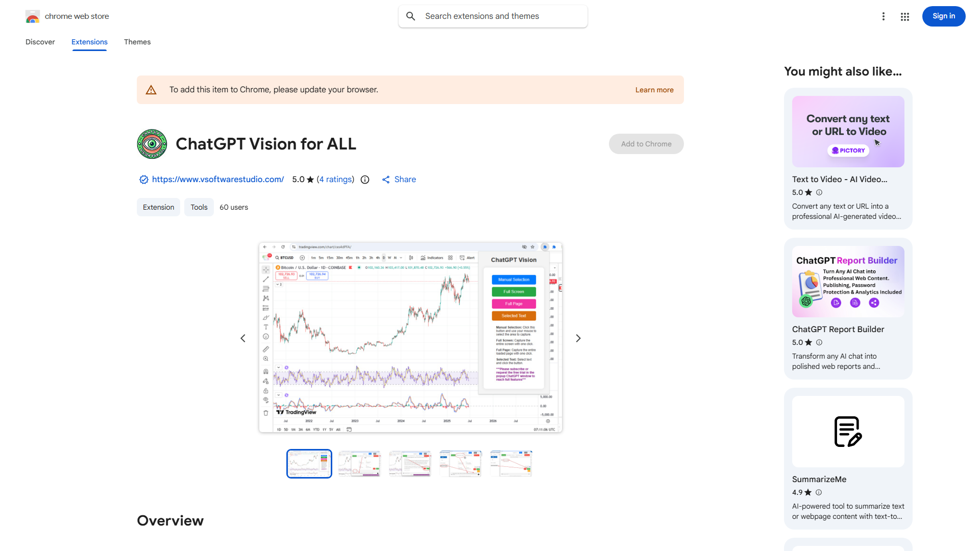Click the info icon next to SummarizeMe rating

coord(818,492)
